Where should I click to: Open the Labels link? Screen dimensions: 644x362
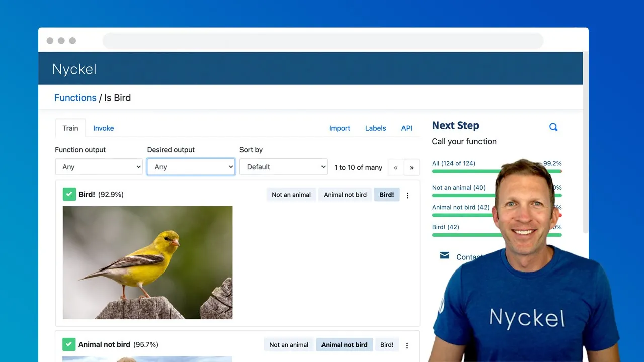[376, 128]
